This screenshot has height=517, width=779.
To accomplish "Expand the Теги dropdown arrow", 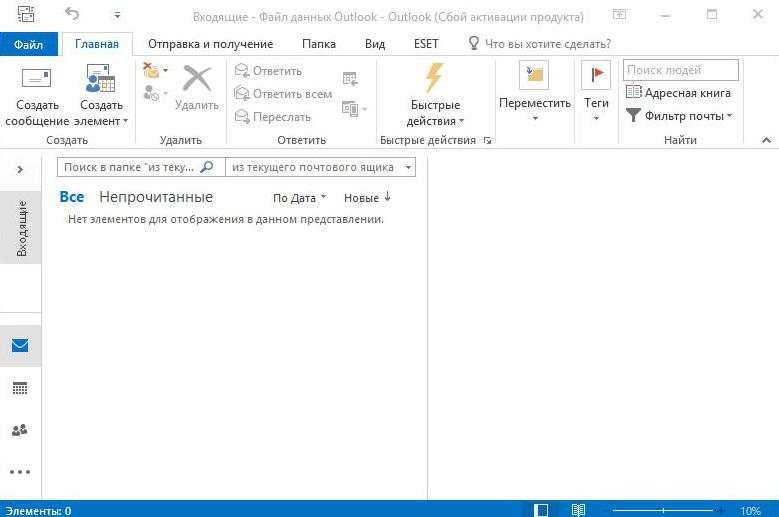I will (596, 118).
